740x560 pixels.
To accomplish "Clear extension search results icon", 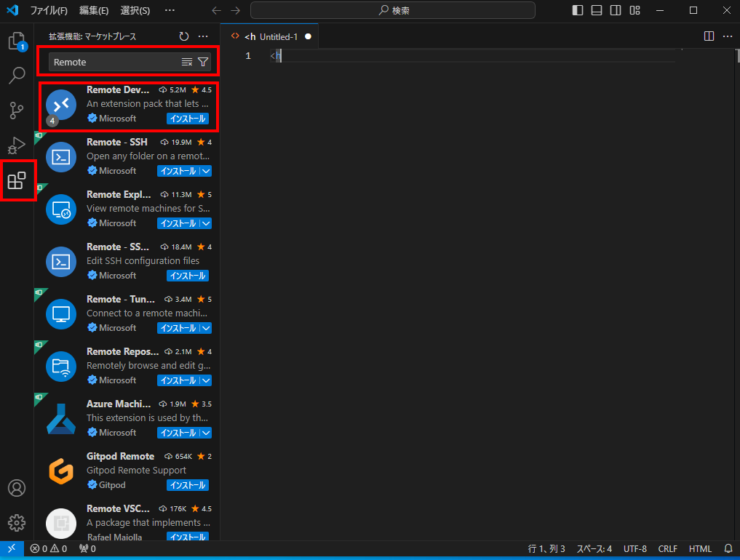I will (x=187, y=63).
